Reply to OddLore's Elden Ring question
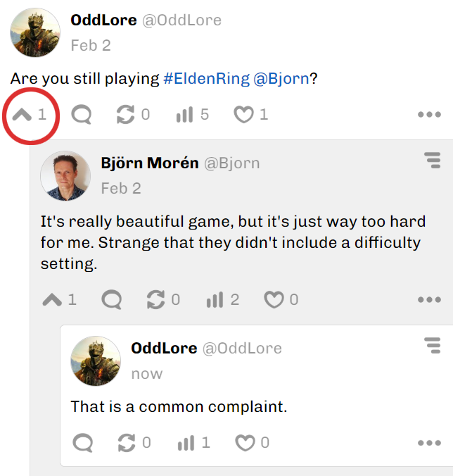 click(82, 114)
